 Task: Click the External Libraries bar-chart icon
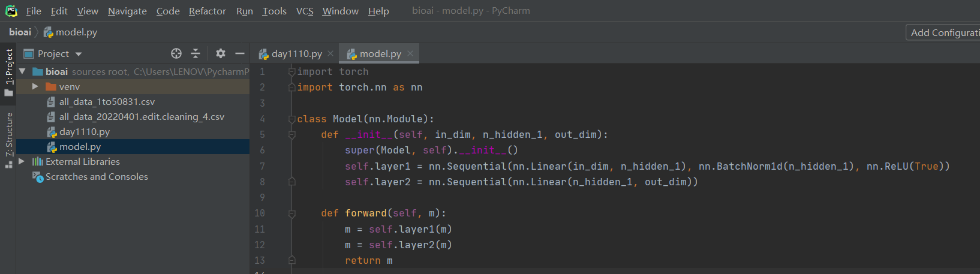(38, 161)
